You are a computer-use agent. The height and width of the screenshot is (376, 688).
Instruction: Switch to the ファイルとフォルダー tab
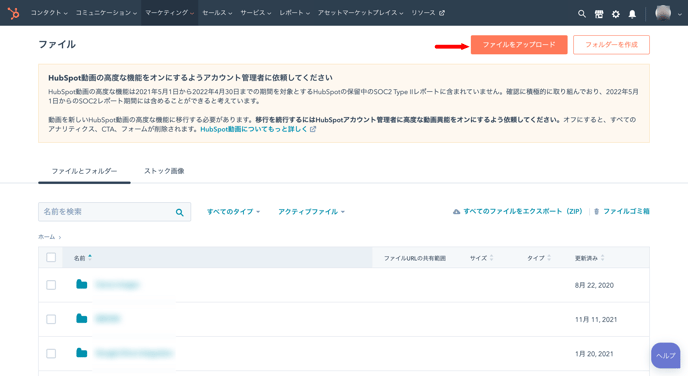click(84, 171)
